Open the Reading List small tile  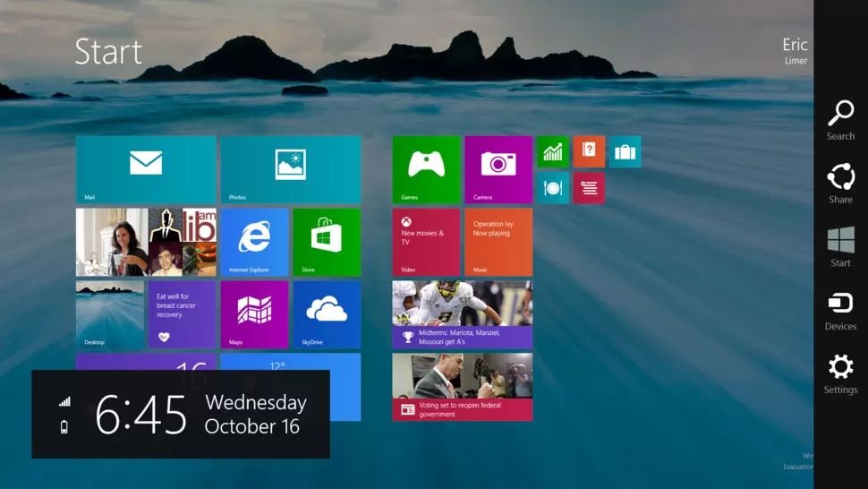[589, 188]
